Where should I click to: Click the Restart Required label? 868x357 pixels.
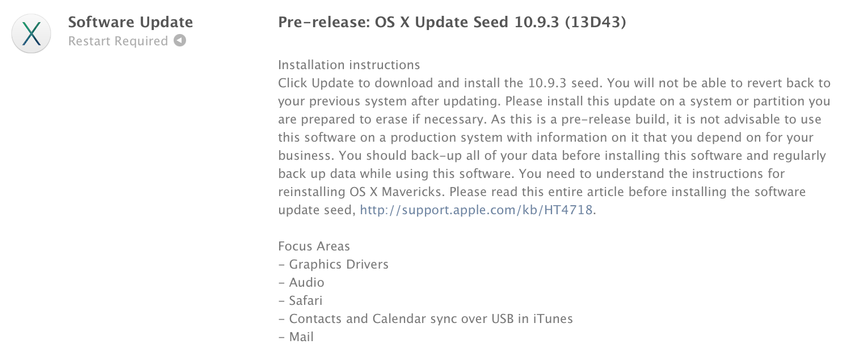coord(118,41)
